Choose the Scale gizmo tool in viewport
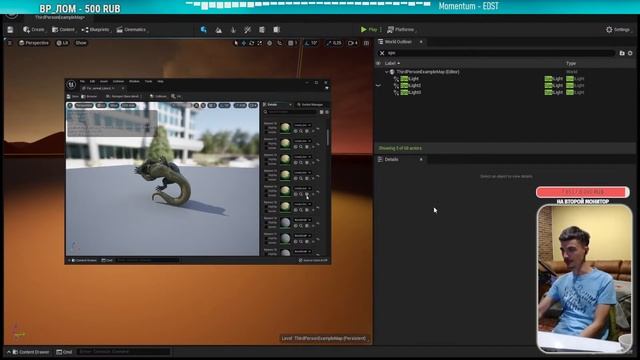The width and height of the screenshot is (640, 360). click(x=260, y=43)
